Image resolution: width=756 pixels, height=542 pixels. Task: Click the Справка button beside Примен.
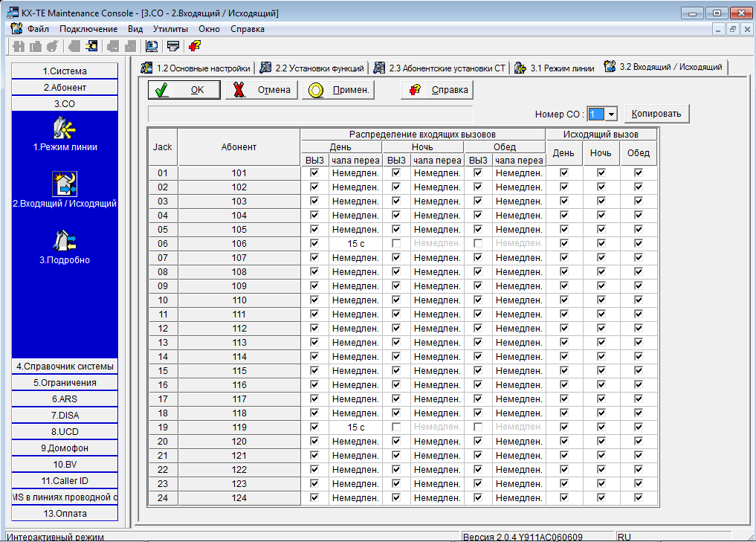click(437, 90)
